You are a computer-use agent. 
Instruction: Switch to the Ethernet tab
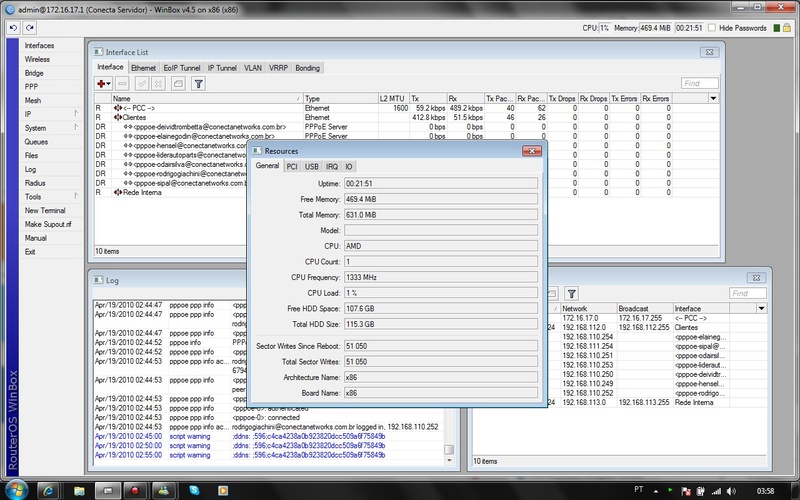click(x=143, y=68)
